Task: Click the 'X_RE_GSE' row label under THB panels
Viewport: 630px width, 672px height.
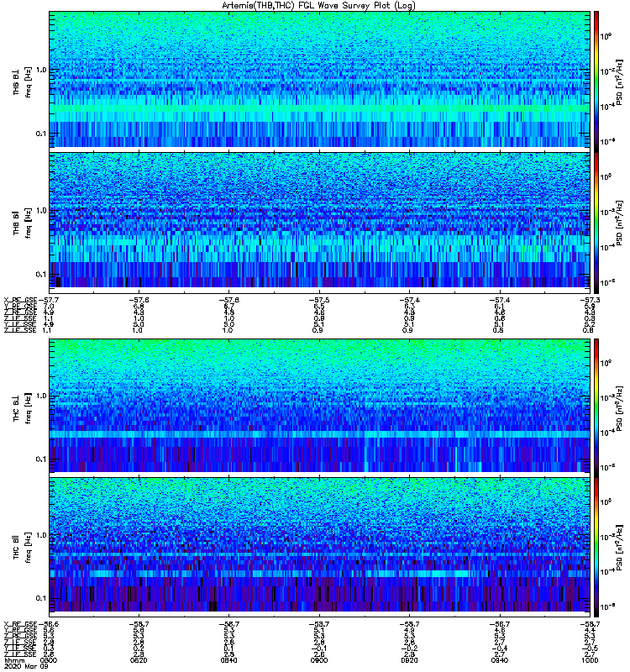Action: (x=20, y=300)
